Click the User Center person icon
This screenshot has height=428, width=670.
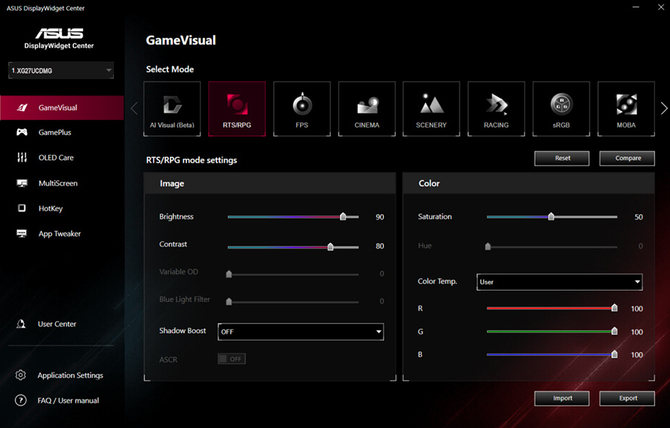pos(21,324)
